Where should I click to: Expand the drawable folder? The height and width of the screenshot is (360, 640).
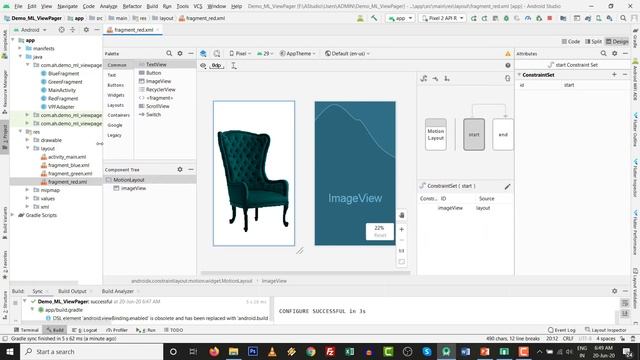(27, 140)
